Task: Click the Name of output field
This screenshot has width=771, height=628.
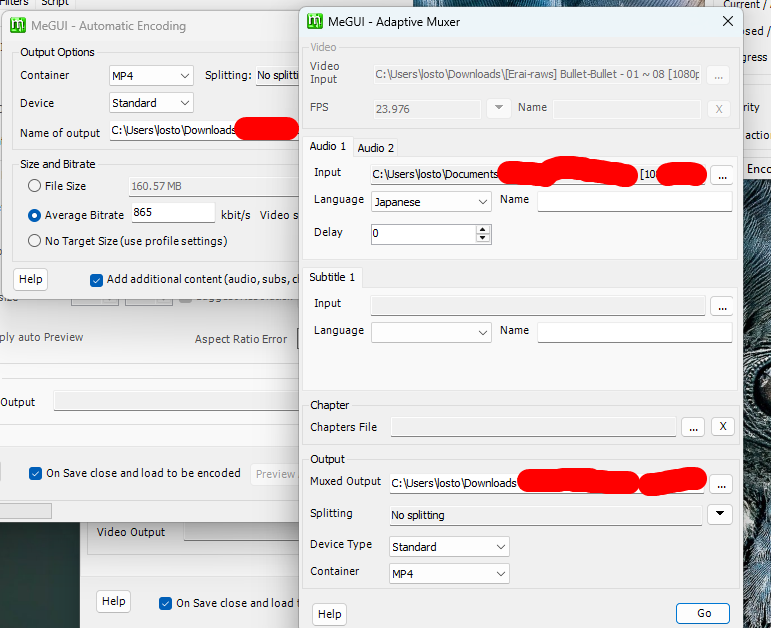Action: (x=204, y=130)
